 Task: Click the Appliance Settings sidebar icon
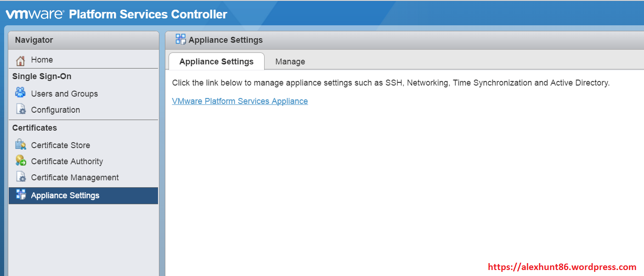pyautogui.click(x=21, y=195)
